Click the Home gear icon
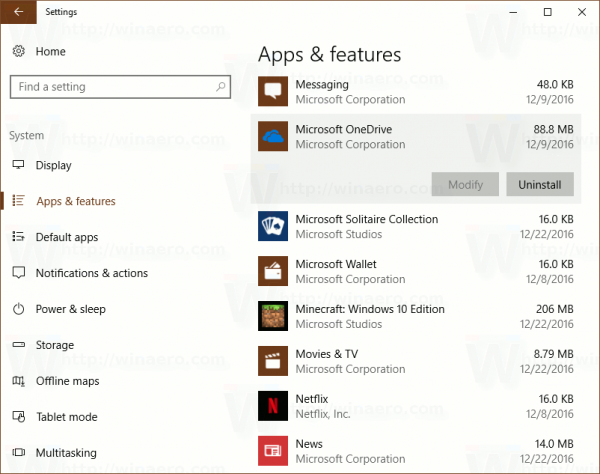 point(18,51)
